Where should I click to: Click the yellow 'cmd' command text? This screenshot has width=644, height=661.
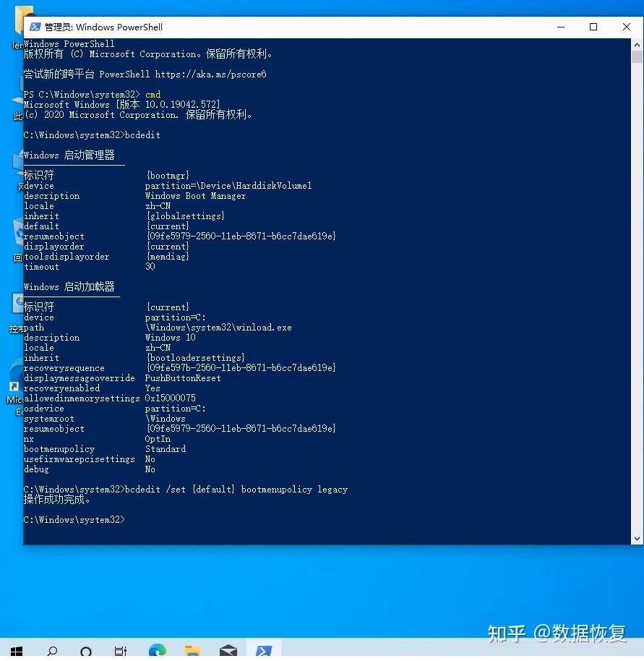153,95
